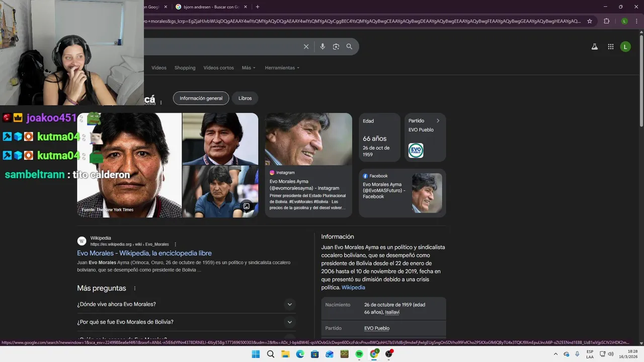Select the Libros chip
The width and height of the screenshot is (644, 362).
(245, 98)
